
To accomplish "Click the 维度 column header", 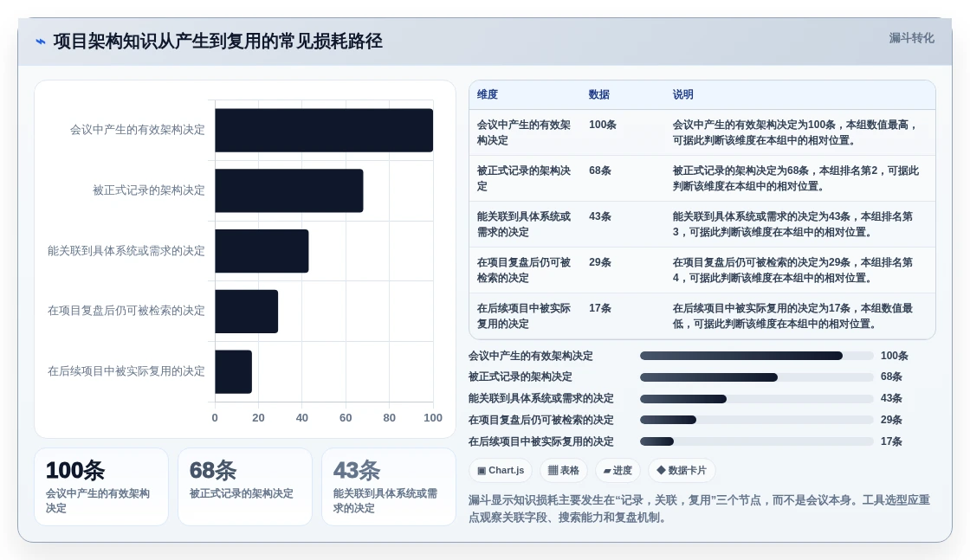I will [x=488, y=94].
